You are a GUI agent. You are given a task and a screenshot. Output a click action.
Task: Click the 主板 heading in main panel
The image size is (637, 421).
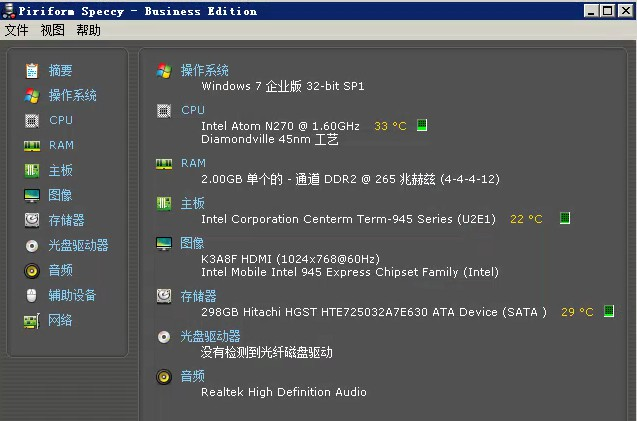(193, 203)
